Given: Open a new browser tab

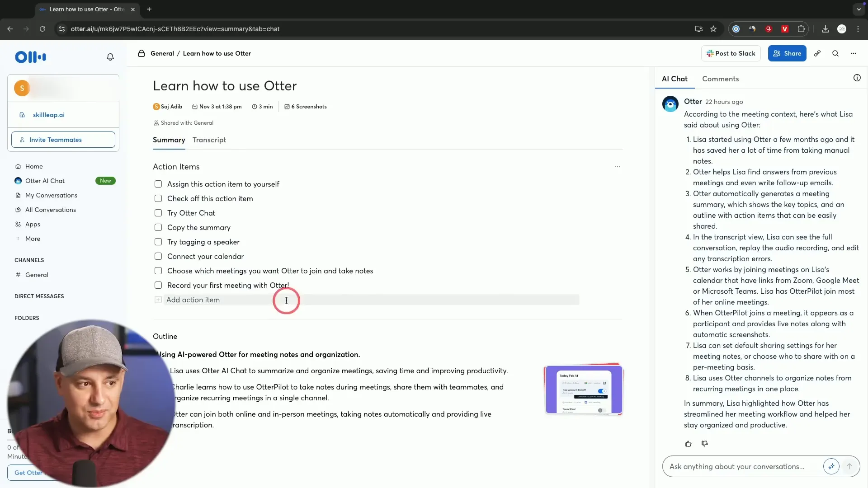Looking at the screenshot, I should pos(149,9).
